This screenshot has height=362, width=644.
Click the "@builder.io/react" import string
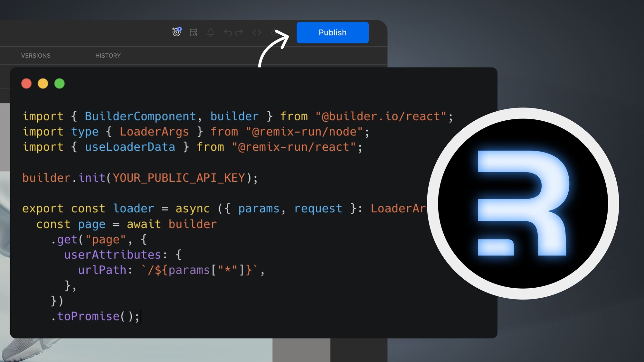[x=381, y=116]
